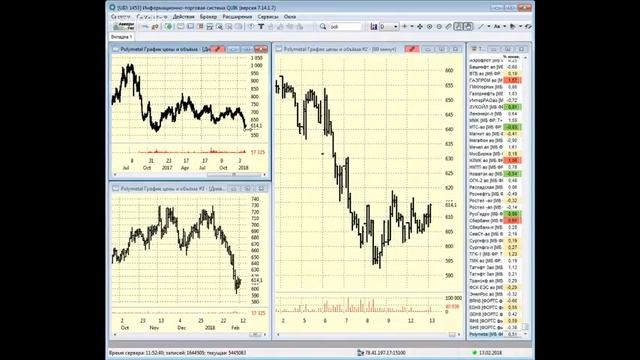This screenshot has width=640, height=360.
Task: Select the МТС-ао row in quotes table
Action: click(495, 127)
